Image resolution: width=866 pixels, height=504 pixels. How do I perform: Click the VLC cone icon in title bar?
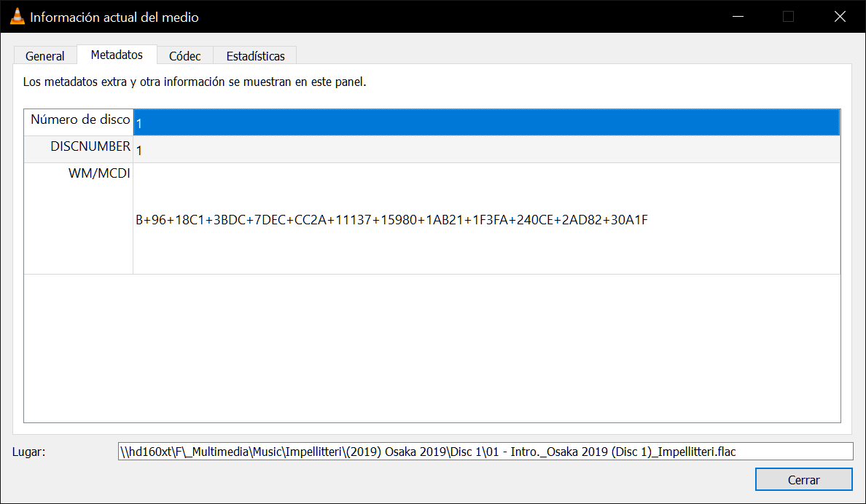coord(17,17)
